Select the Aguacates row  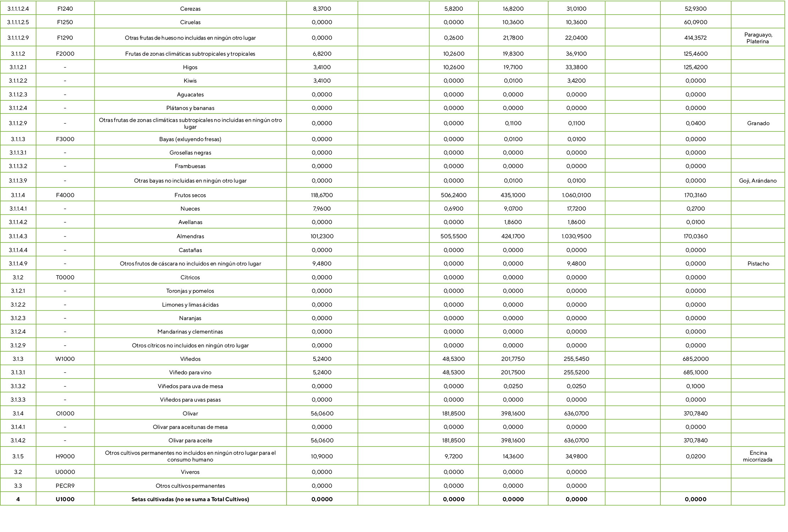click(190, 94)
